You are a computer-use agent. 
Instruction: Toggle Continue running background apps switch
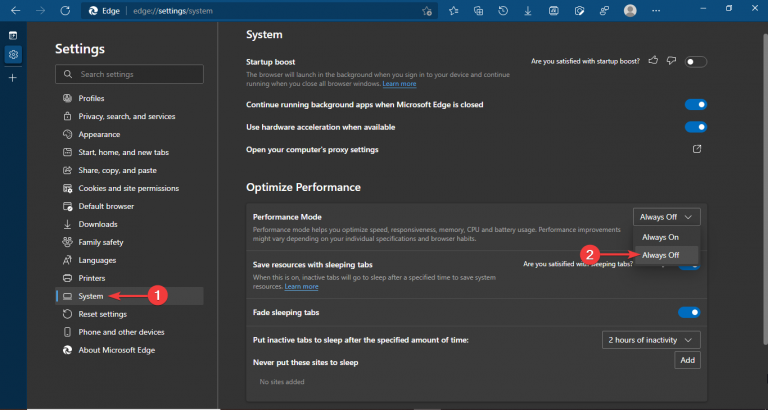[x=696, y=104]
